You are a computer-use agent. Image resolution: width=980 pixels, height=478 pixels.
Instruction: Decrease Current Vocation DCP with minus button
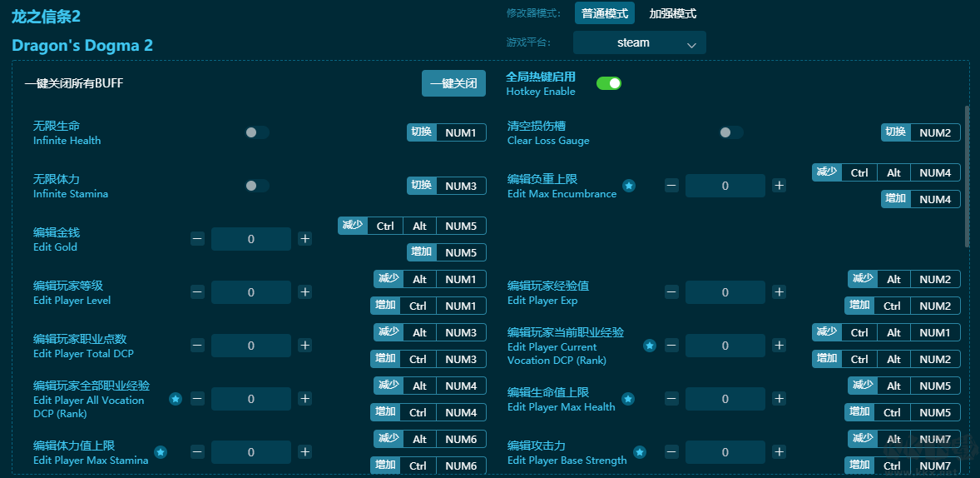pos(671,346)
